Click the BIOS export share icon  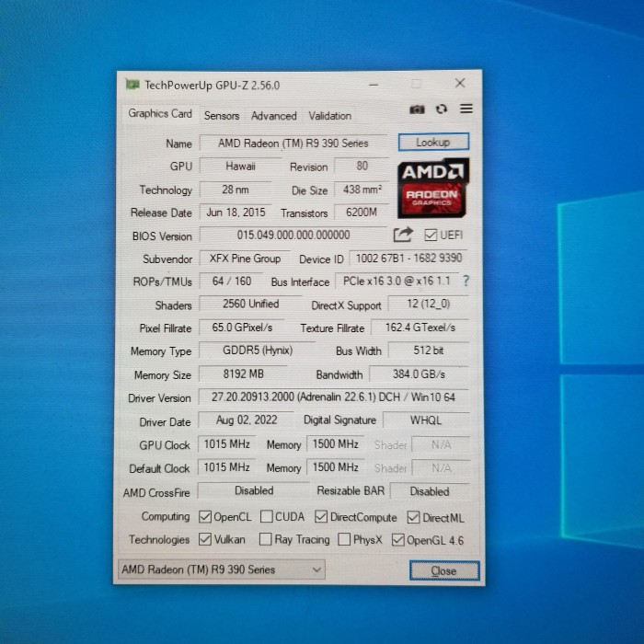pyautogui.click(x=403, y=235)
